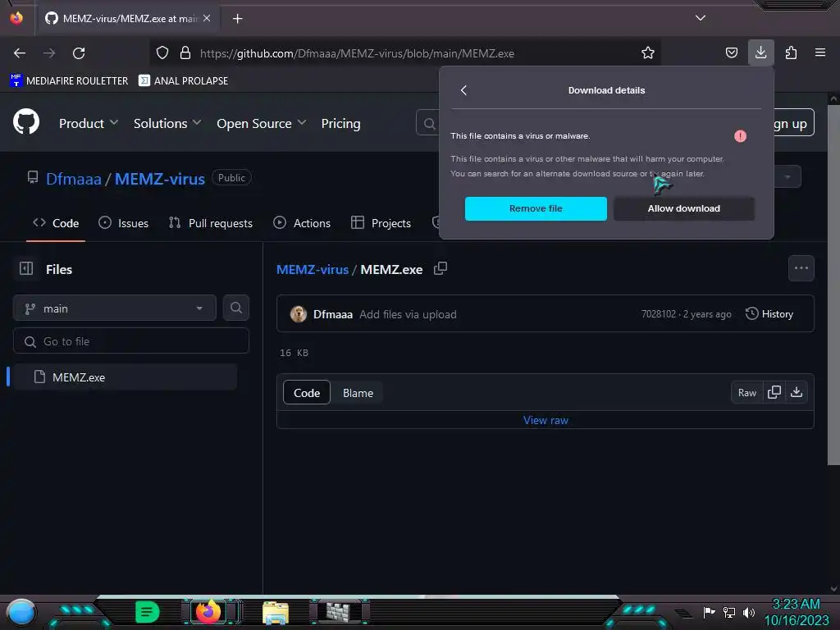Open the tracking protection shield icon
Screen dimensions: 840x630
162,53
